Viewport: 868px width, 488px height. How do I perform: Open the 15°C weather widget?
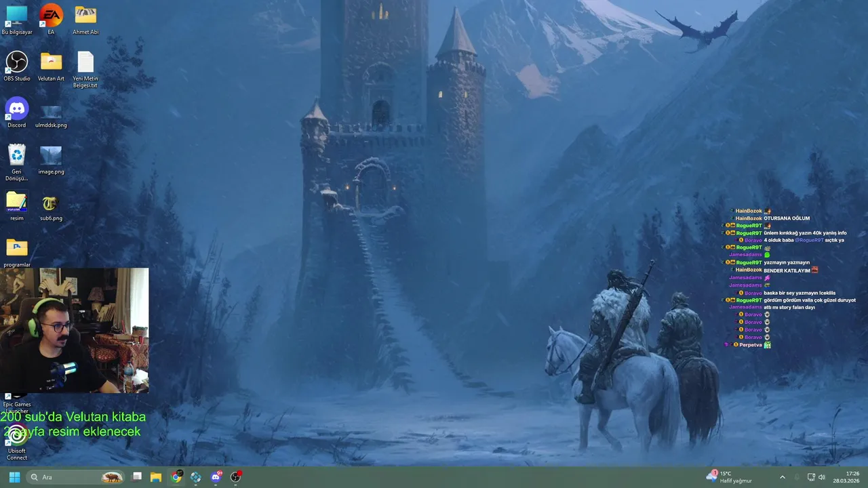pyautogui.click(x=730, y=477)
